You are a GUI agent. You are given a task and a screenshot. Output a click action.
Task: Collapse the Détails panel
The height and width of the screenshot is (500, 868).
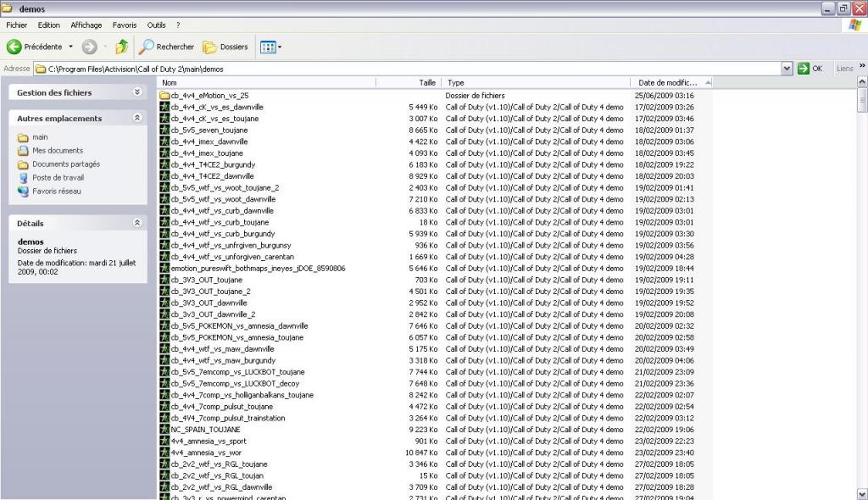point(137,223)
